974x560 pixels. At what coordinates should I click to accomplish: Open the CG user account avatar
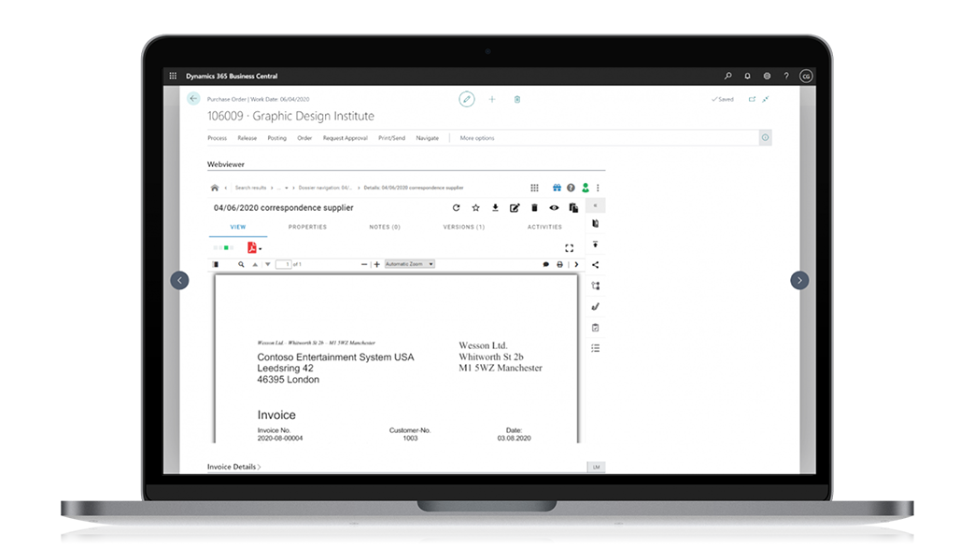pos(806,76)
